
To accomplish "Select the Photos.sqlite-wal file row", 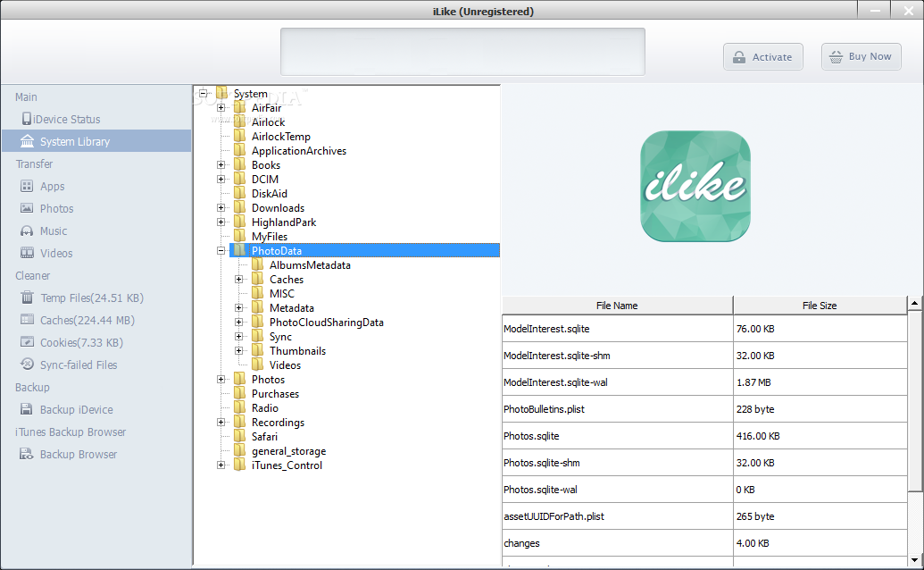I will 704,490.
